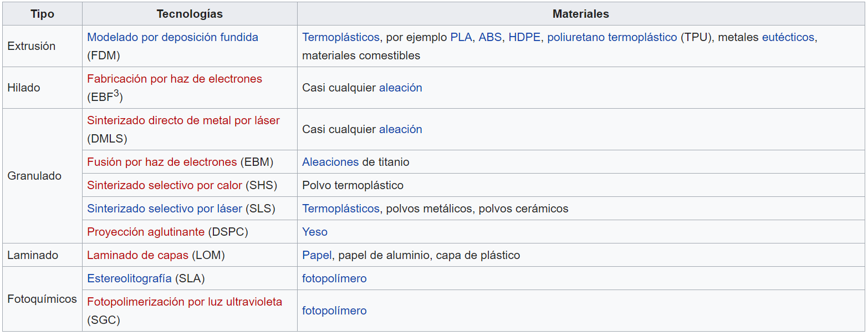
Task: Open the Aleaciones de titanio link
Action: coord(330,162)
